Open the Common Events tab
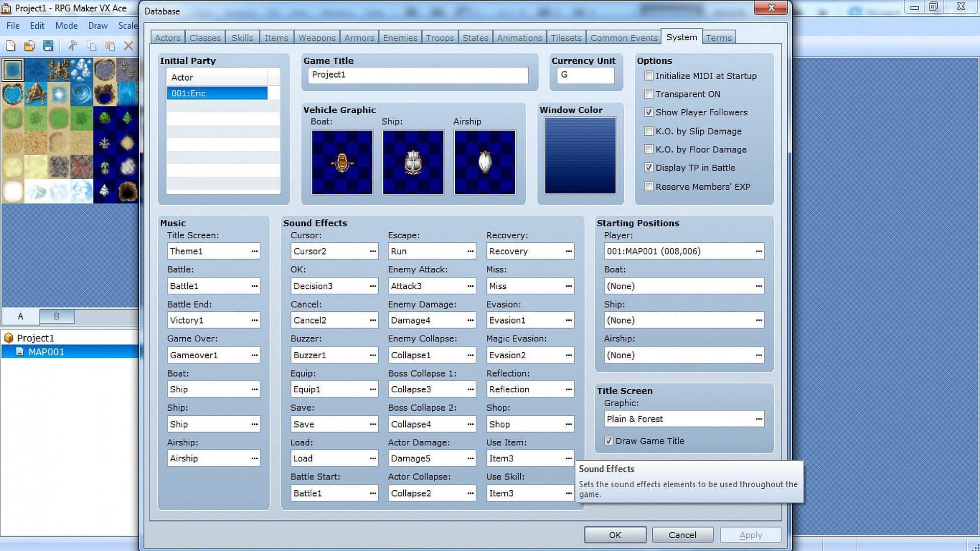The width and height of the screenshot is (980, 551). click(x=624, y=38)
